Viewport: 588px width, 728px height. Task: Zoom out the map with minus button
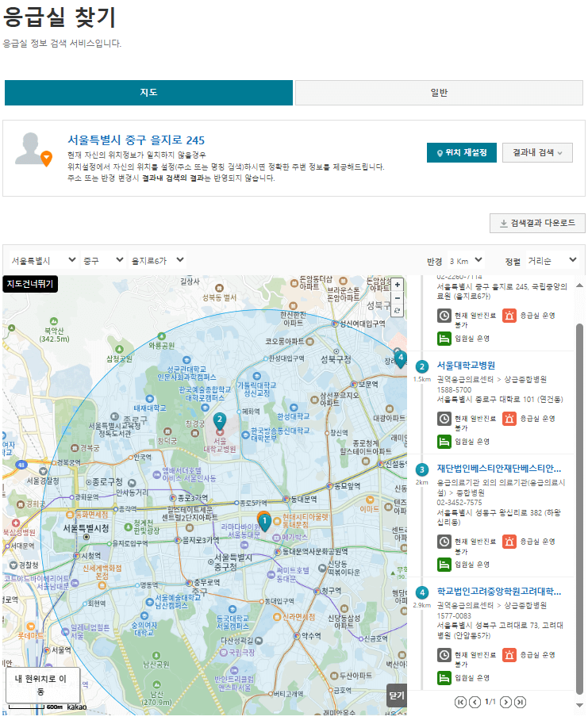point(397,297)
